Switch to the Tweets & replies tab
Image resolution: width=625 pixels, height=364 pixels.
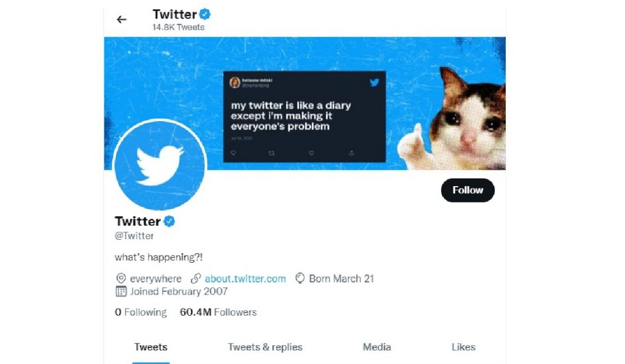point(265,347)
